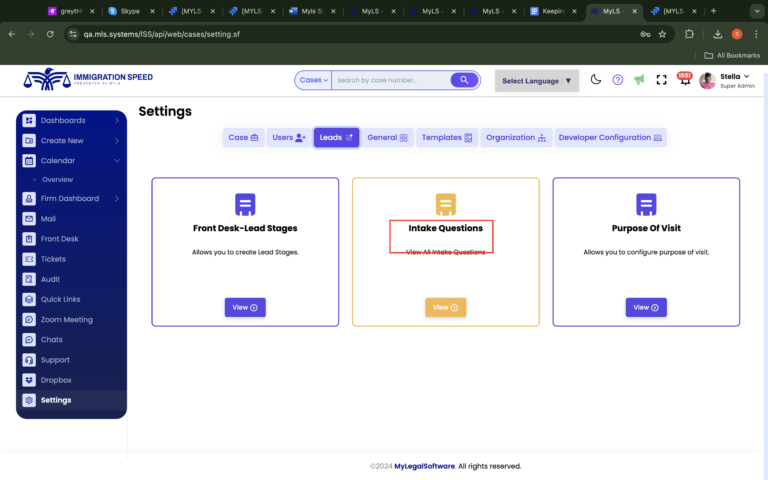
Task: Click the megaphone announcements icon
Action: [x=639, y=80]
